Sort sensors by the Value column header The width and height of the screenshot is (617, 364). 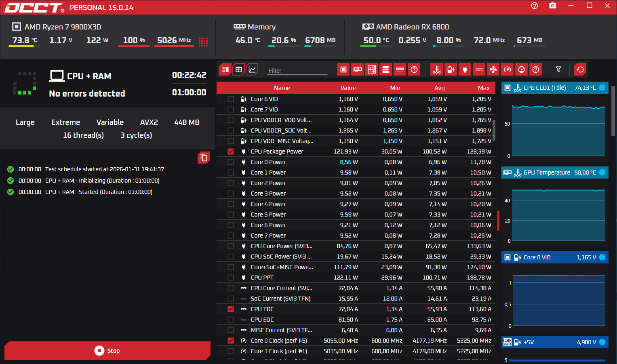pyautogui.click(x=348, y=88)
